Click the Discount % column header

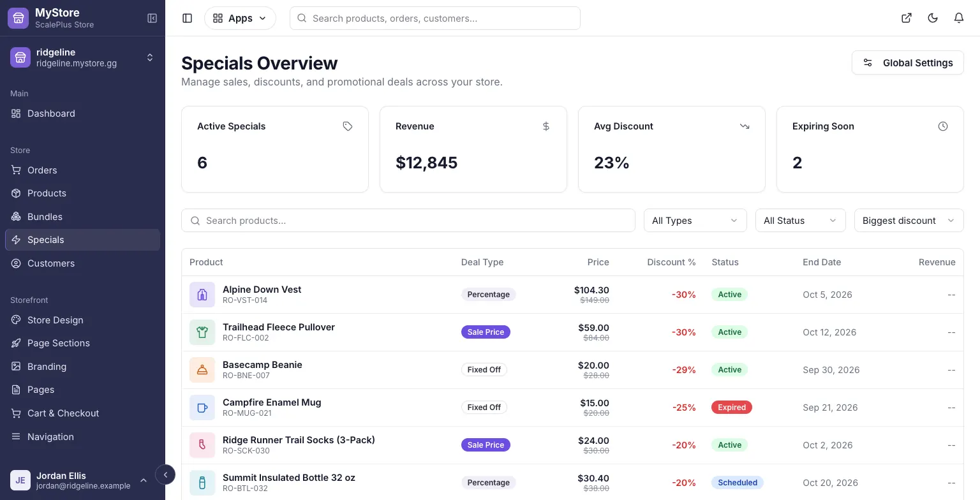pyautogui.click(x=671, y=262)
